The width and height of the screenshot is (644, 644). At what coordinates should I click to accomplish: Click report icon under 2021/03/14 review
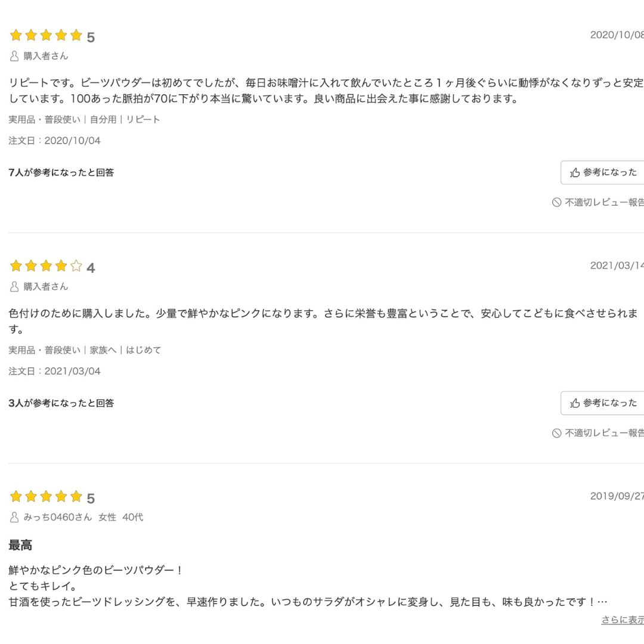click(556, 433)
